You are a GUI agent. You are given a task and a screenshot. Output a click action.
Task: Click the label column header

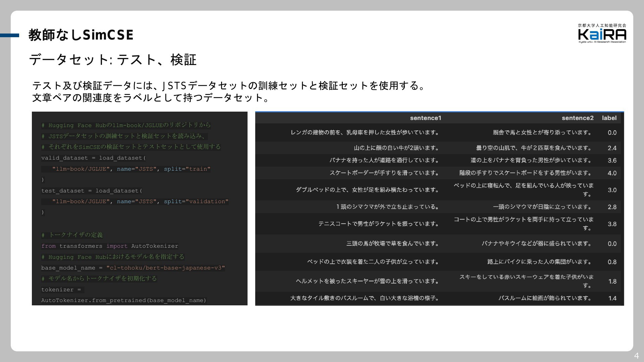(x=609, y=118)
